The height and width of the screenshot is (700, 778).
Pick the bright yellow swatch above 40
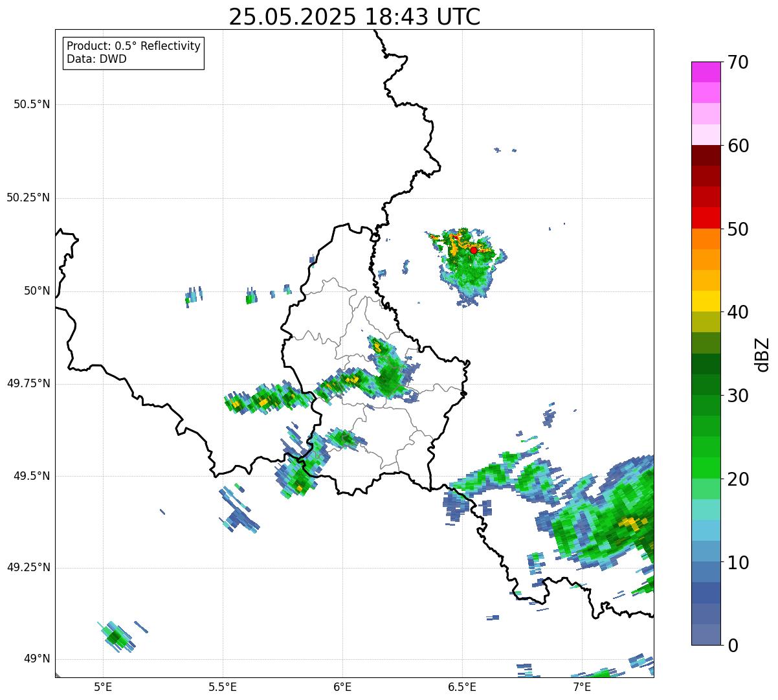pyautogui.click(x=706, y=302)
